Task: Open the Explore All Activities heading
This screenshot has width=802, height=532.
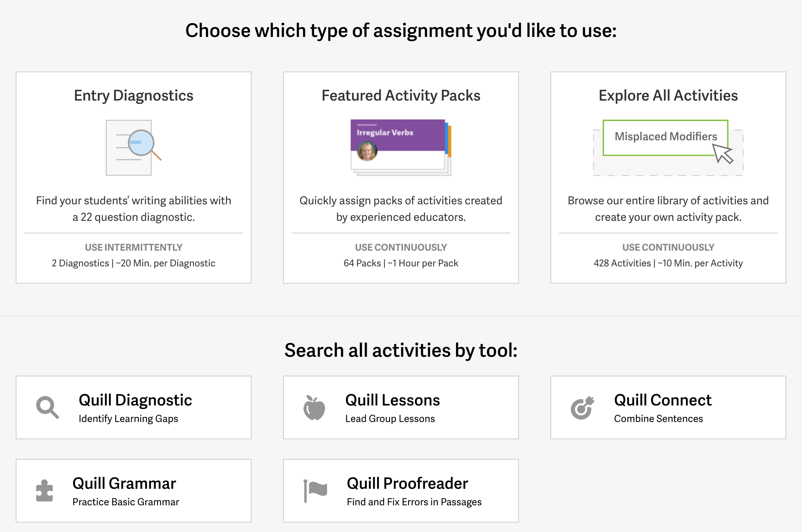Action: (x=668, y=95)
